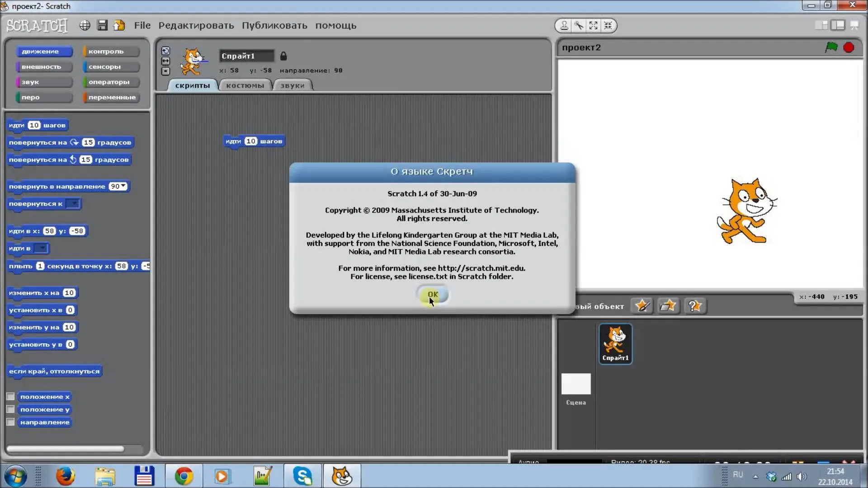Click the если край, оттолкнуться palette block
The width and height of the screenshot is (868, 488).
(54, 371)
